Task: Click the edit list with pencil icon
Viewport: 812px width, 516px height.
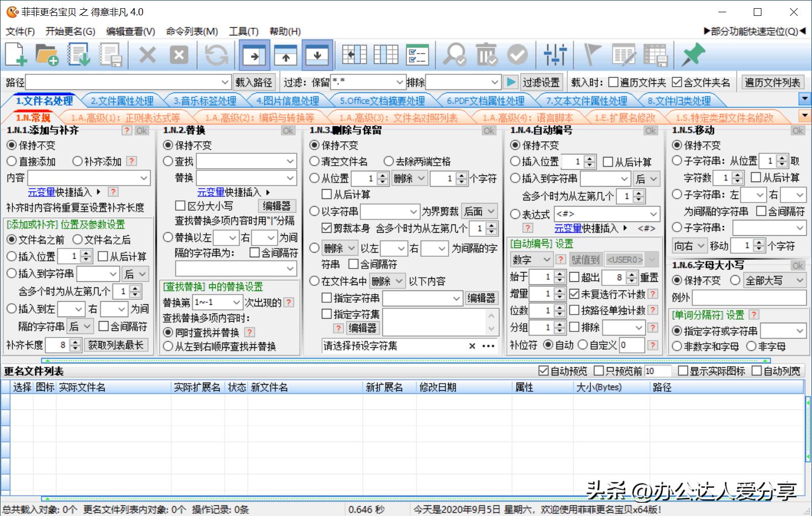Action: pos(624,54)
